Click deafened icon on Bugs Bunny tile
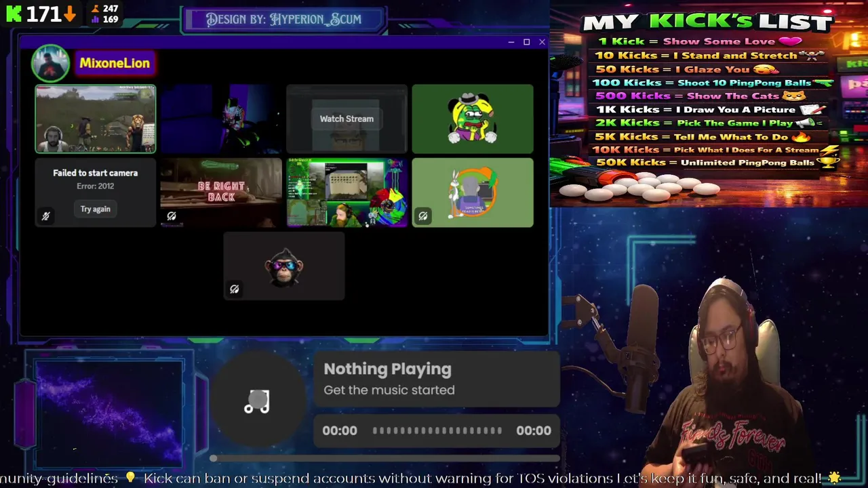The width and height of the screenshot is (868, 488). [x=423, y=216]
